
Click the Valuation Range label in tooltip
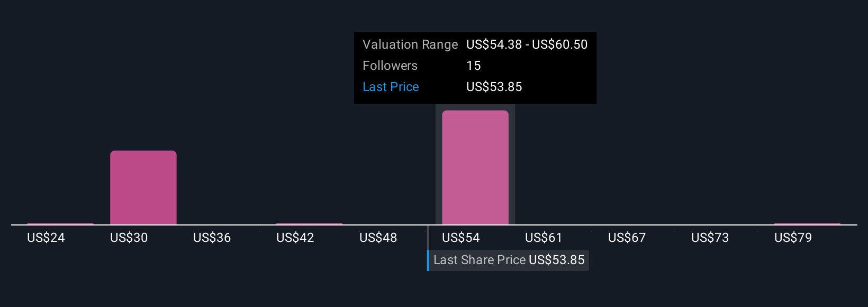(410, 44)
